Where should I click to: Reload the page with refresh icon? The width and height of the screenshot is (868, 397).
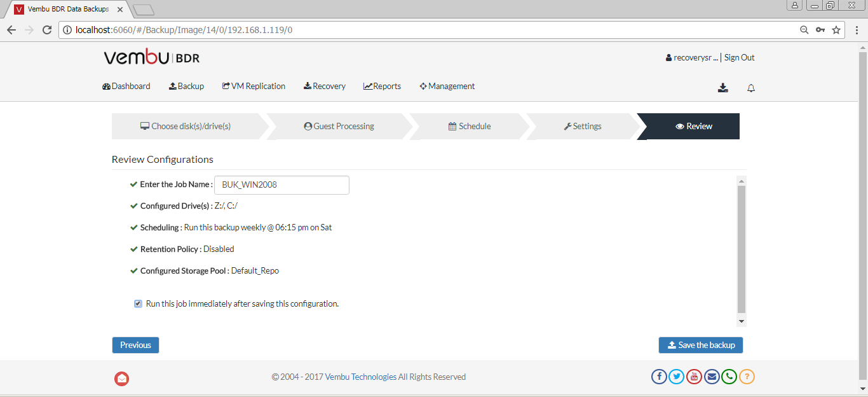[x=47, y=30]
